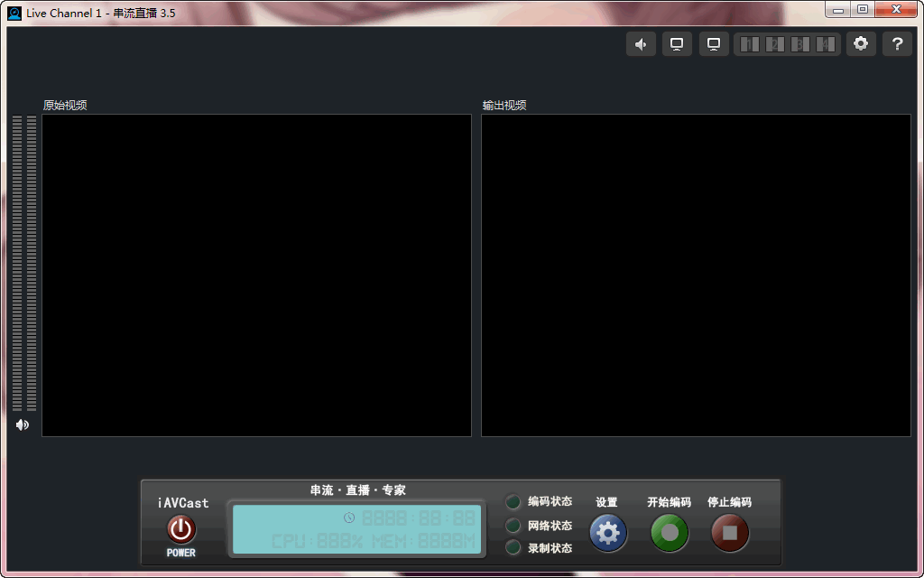Click the second monitor icon in toolbar
This screenshot has height=578, width=924.
click(x=714, y=44)
